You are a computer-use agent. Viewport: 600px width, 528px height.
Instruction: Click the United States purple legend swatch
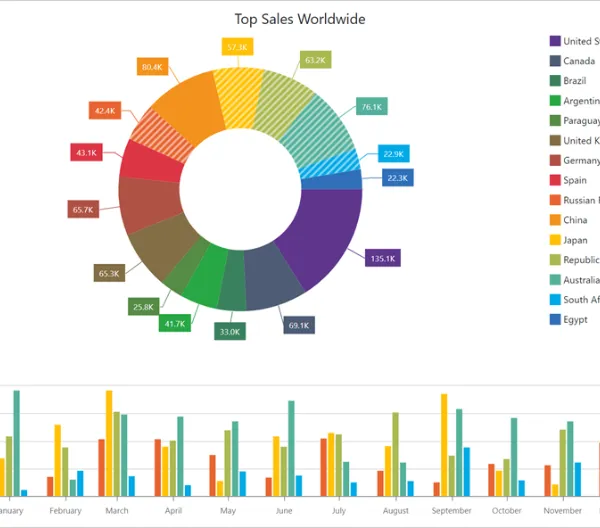point(555,41)
